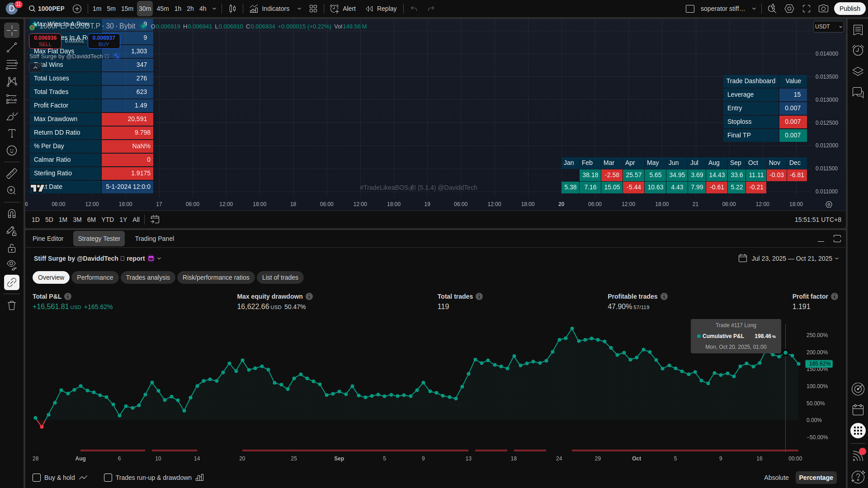The image size is (868, 488).
Task: Open the Replay bar mode
Action: point(381,9)
